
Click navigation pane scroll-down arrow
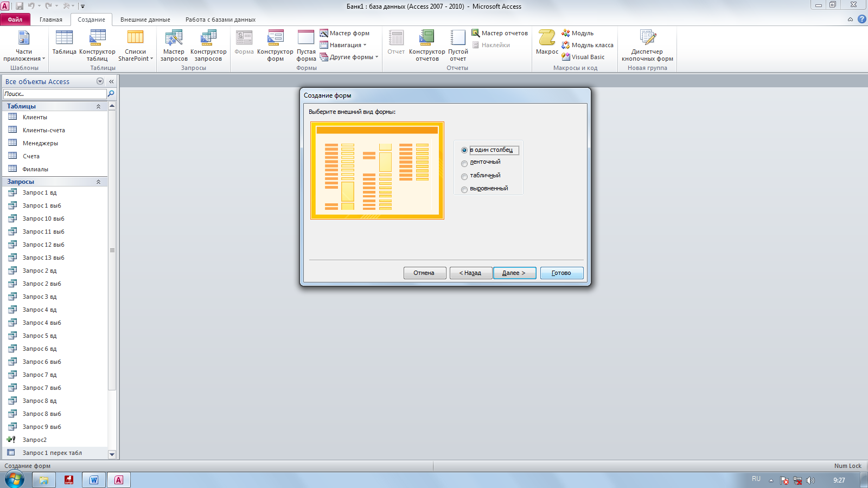pos(112,454)
